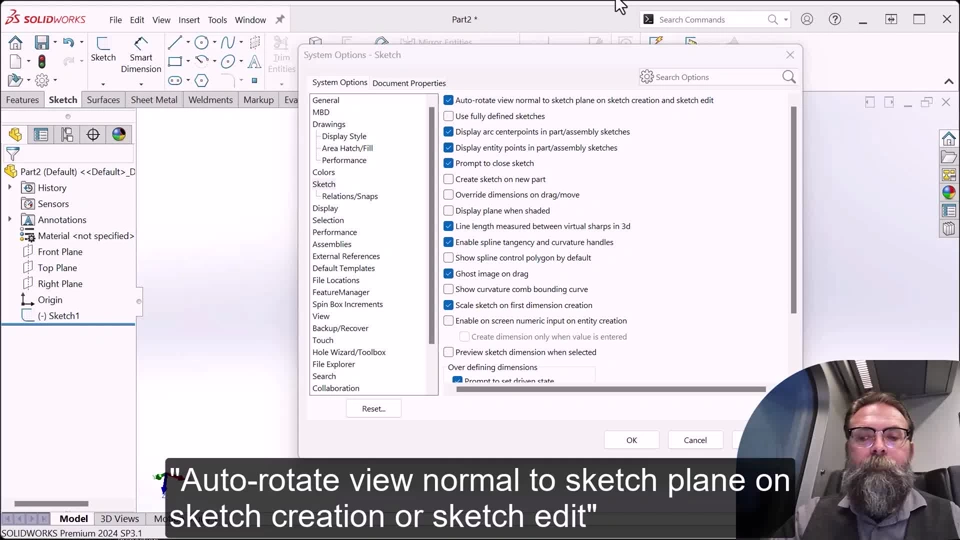
Task: Open the DisplayManager tab icon
Action: click(x=118, y=134)
